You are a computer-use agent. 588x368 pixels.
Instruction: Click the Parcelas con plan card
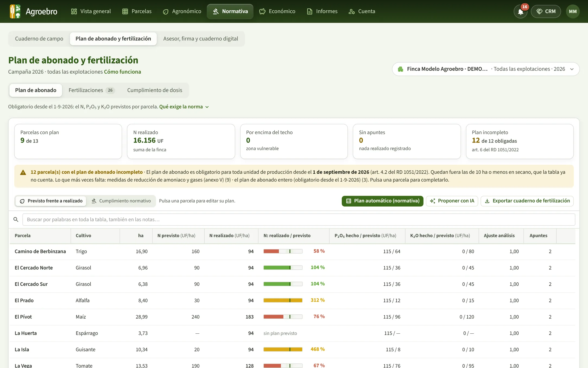coord(68,141)
